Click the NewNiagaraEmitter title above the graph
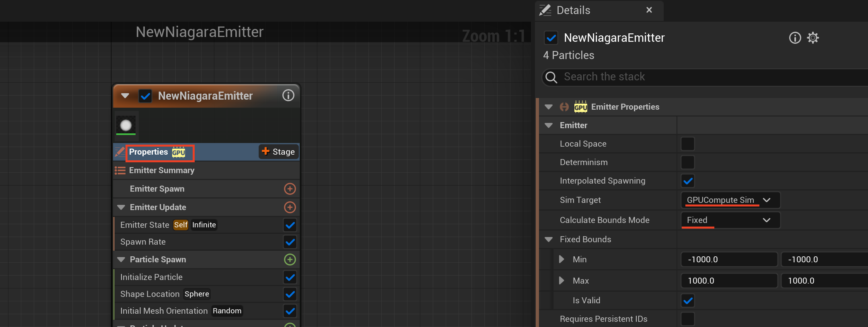Image resolution: width=868 pixels, height=327 pixels. [200, 32]
